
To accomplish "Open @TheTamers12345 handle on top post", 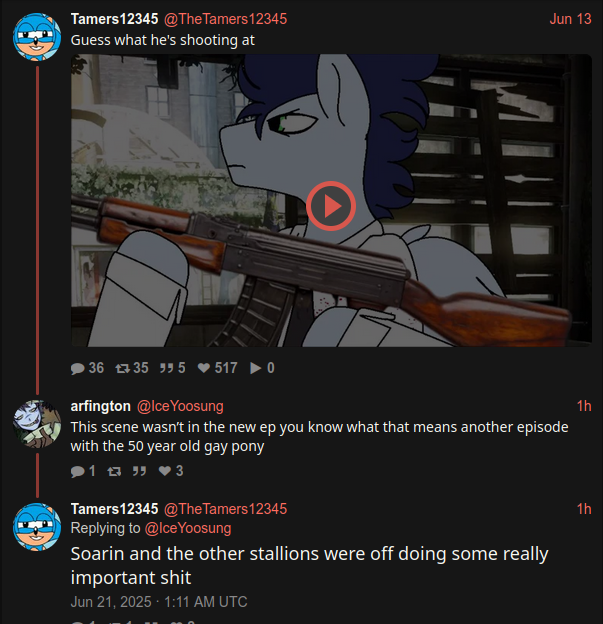I will 225,19.
